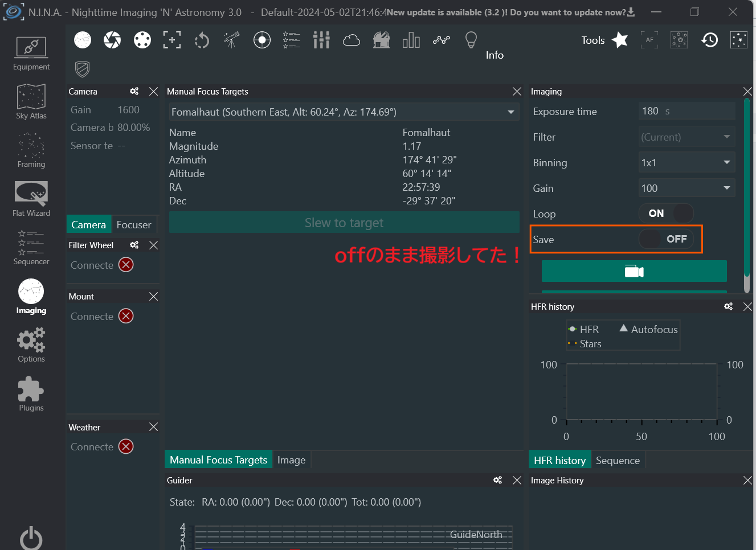Toggle the Camera panel aperture icon
This screenshot has width=756, height=550.
point(112,40)
